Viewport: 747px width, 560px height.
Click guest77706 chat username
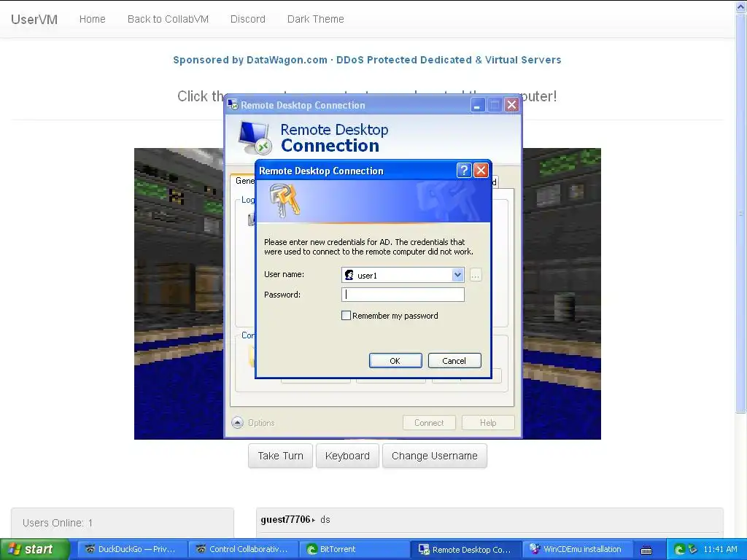[x=285, y=519]
